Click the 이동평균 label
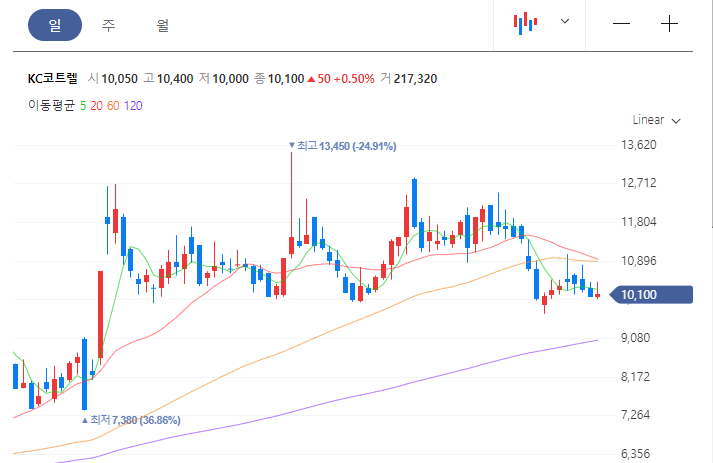713x463 pixels. coord(51,106)
